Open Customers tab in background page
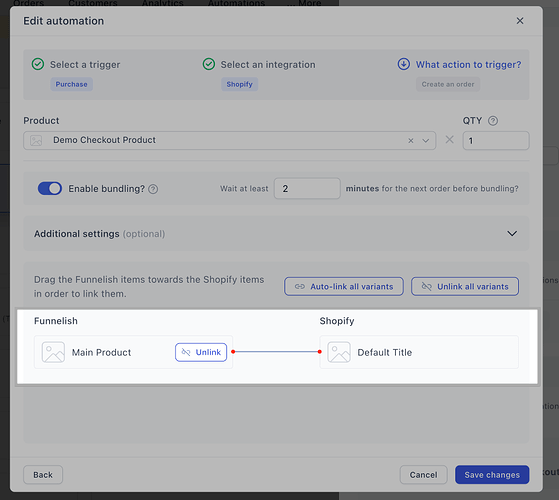559x500 pixels. [93, 3]
